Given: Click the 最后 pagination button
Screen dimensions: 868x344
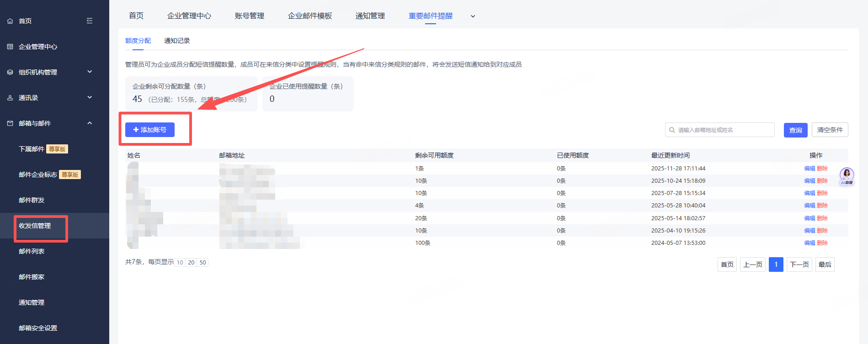Looking at the screenshot, I should point(825,265).
